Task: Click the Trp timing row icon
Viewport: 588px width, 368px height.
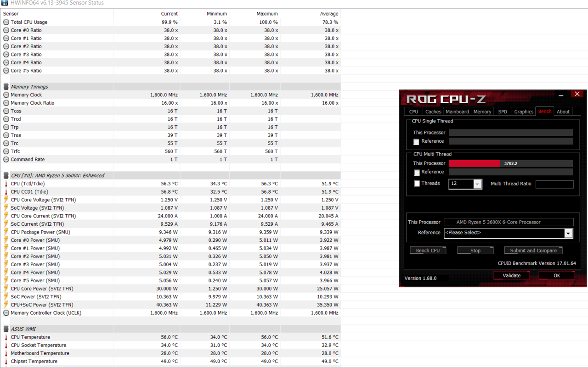Action: tap(6, 127)
